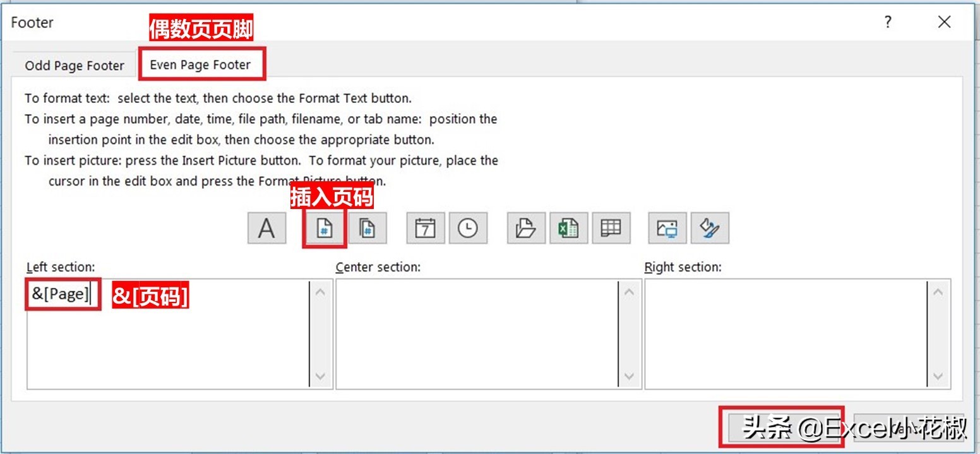
Task: Insert the current Time code
Action: tap(468, 228)
